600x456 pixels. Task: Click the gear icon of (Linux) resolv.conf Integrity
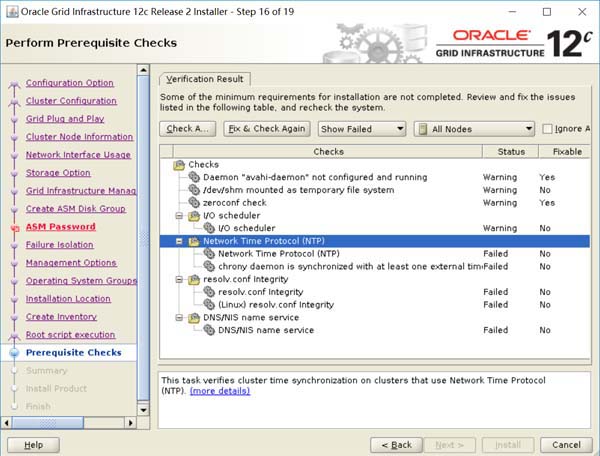coord(209,304)
